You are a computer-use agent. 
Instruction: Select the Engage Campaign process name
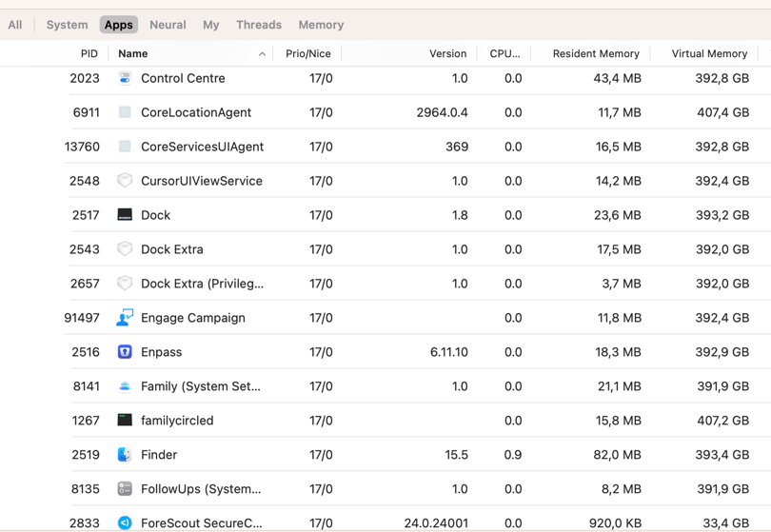pos(192,318)
